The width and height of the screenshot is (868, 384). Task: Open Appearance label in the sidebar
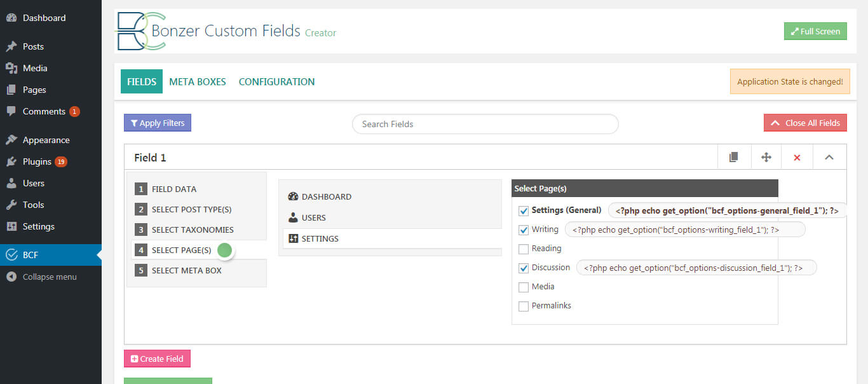[46, 140]
